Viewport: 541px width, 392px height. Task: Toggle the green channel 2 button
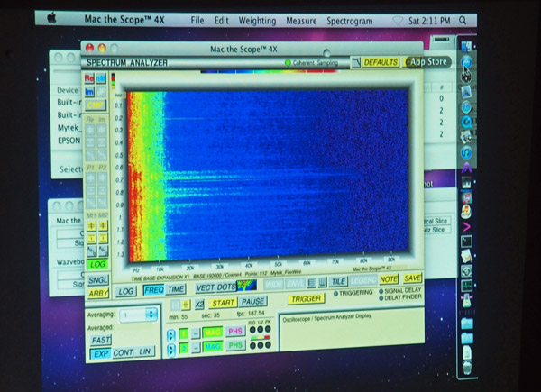(x=184, y=349)
